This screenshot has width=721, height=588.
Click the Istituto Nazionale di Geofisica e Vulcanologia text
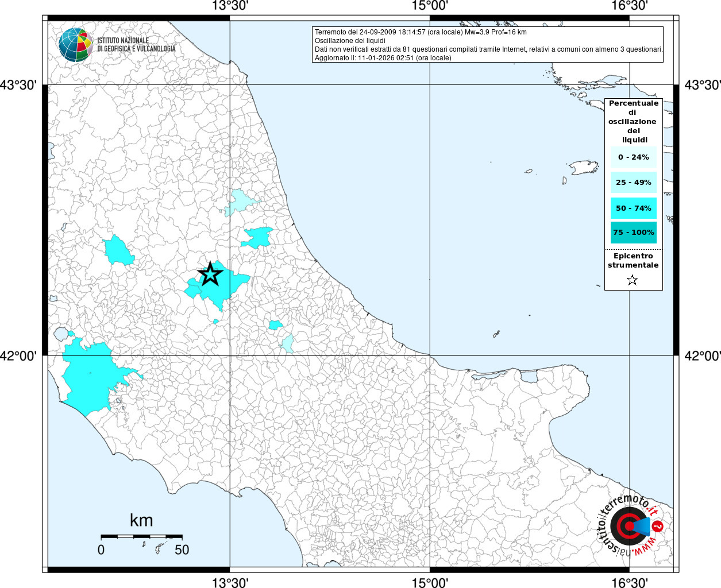click(136, 45)
